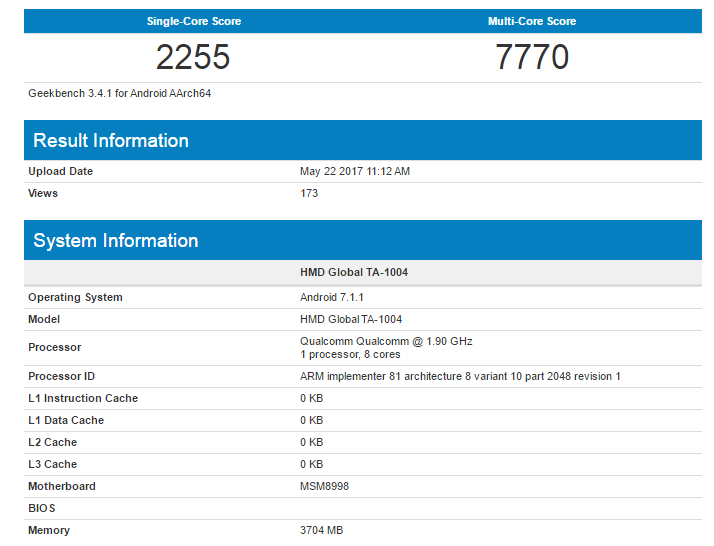Select the single-core score value 2255
714x546 pixels.
(193, 57)
